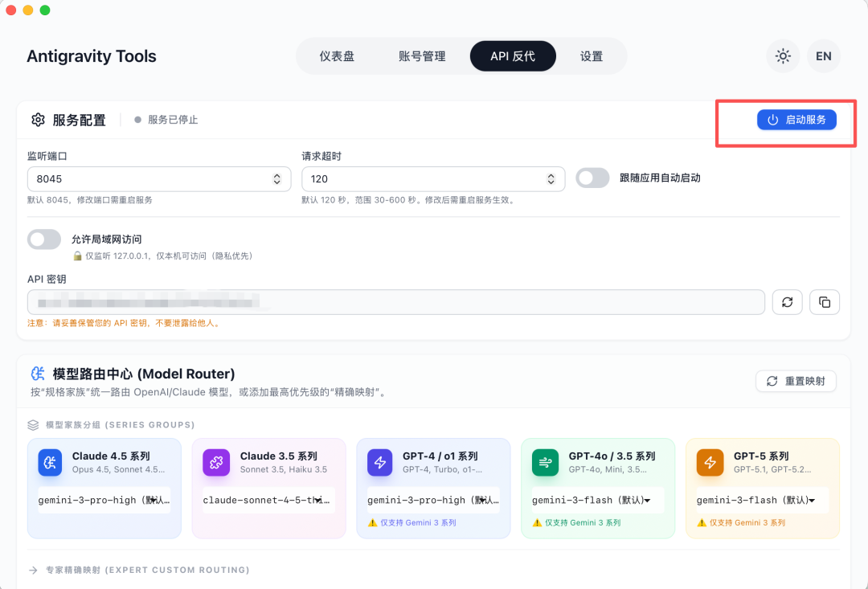This screenshot has height=589, width=868.
Task: Open the 账号管理 tab
Action: (x=422, y=56)
